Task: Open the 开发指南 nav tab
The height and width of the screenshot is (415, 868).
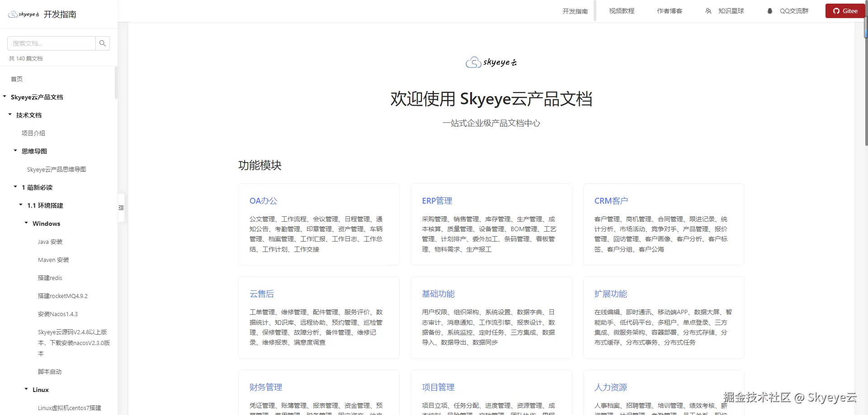Action: [575, 11]
